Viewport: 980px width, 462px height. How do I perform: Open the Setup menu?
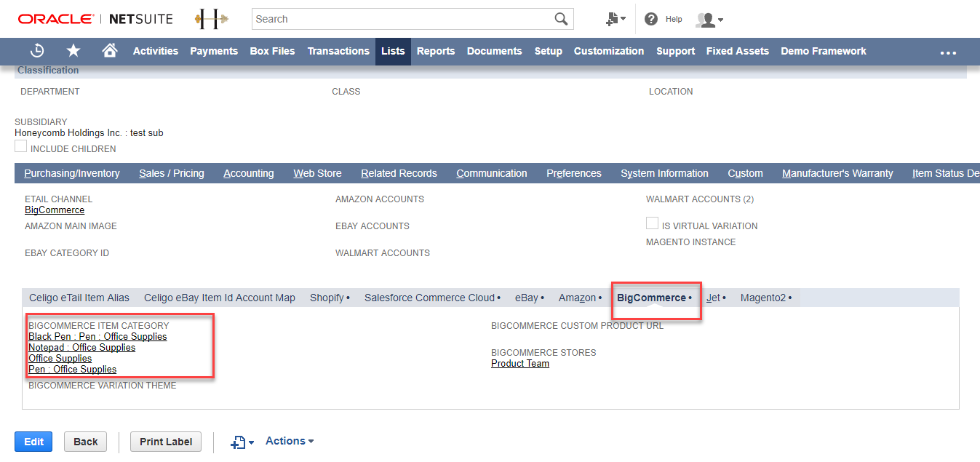click(x=549, y=51)
